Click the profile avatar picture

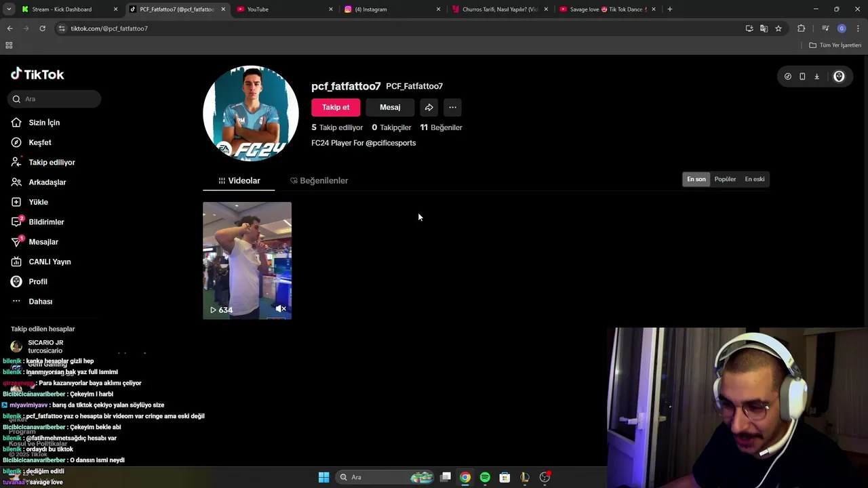251,113
